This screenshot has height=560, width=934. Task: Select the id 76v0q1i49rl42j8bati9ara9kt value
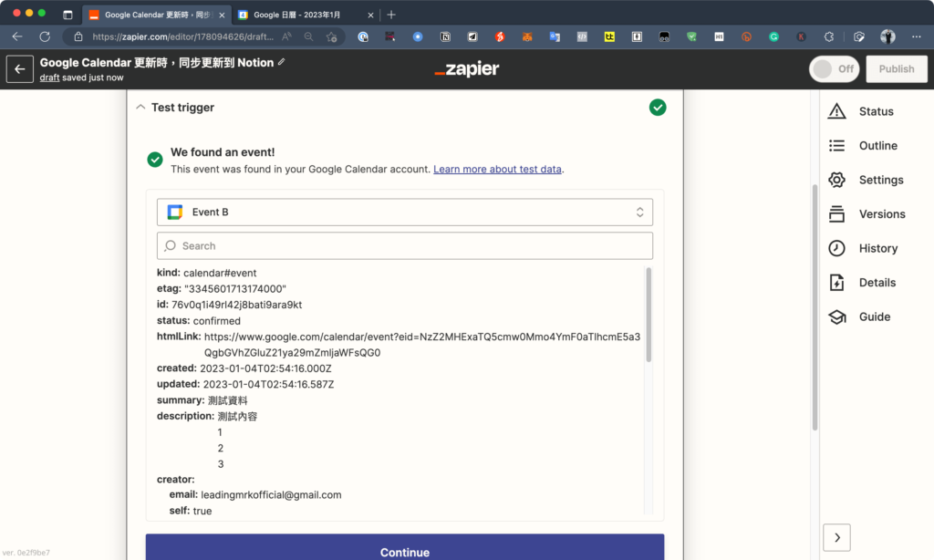236,305
